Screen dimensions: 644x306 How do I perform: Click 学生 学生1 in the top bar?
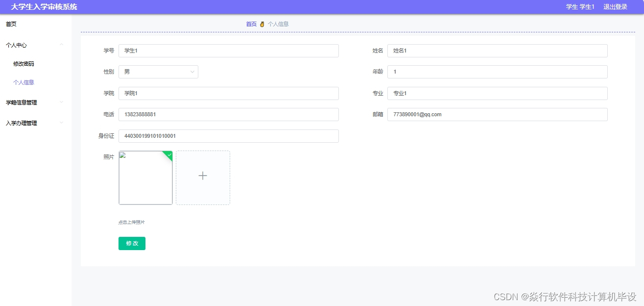pyautogui.click(x=581, y=7)
